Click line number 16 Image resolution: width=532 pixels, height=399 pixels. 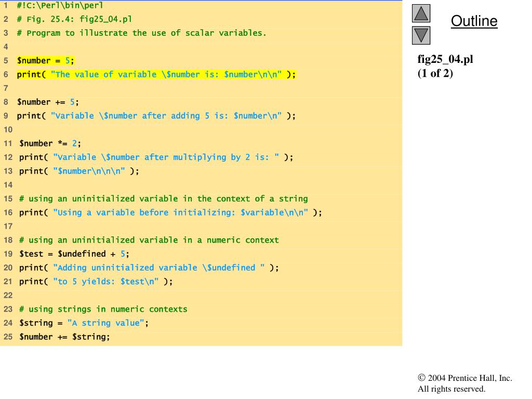8,212
